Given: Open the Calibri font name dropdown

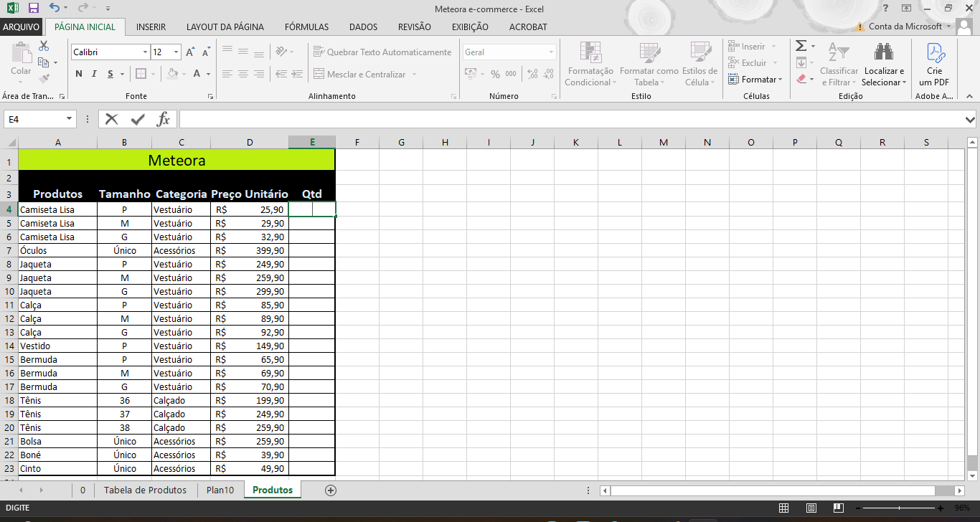Looking at the screenshot, I should tap(145, 52).
